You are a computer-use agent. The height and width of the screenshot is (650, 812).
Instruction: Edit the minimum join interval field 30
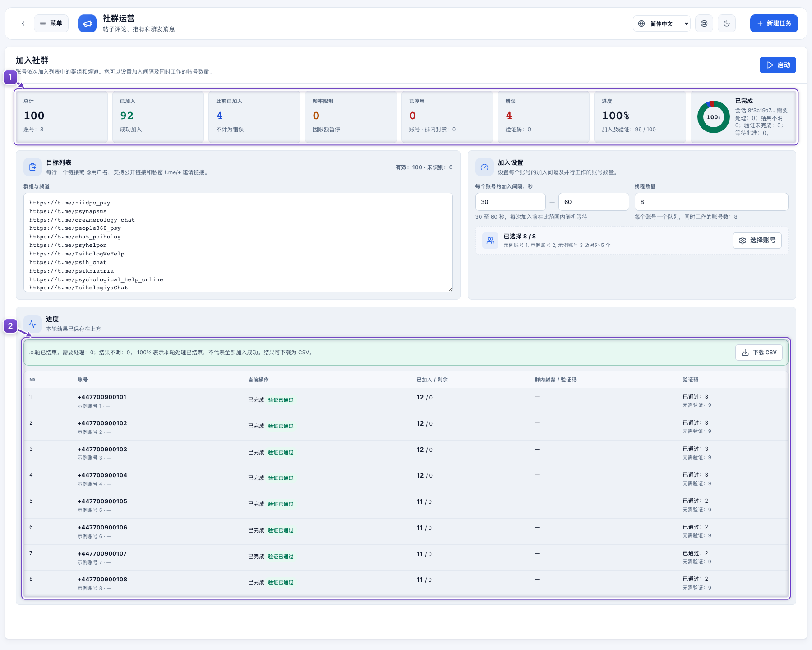(511, 202)
